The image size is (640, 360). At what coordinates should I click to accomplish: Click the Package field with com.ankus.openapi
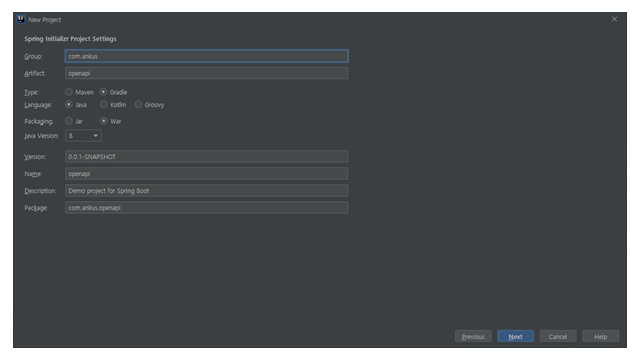click(207, 208)
